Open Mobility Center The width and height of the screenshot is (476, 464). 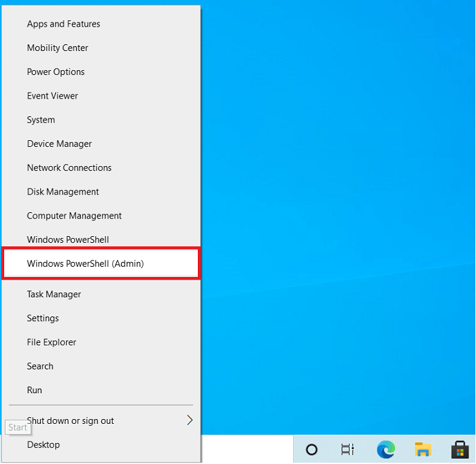[101, 48]
